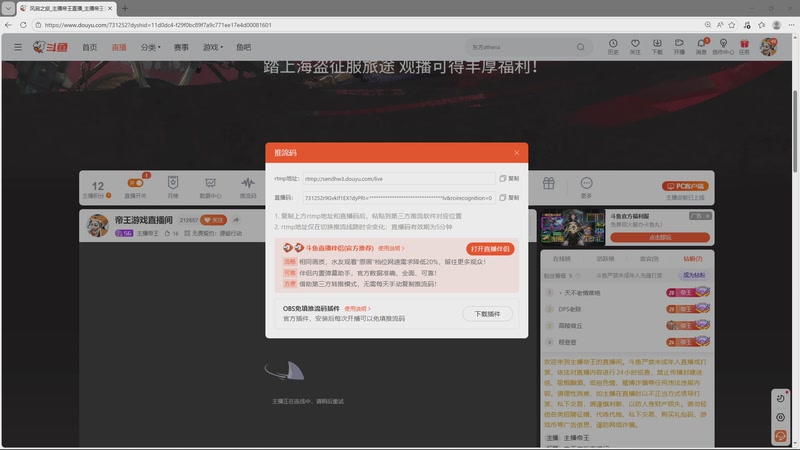Open 使用说明 link beside OBS免填推流码插件
800x450 pixels.
point(357,309)
